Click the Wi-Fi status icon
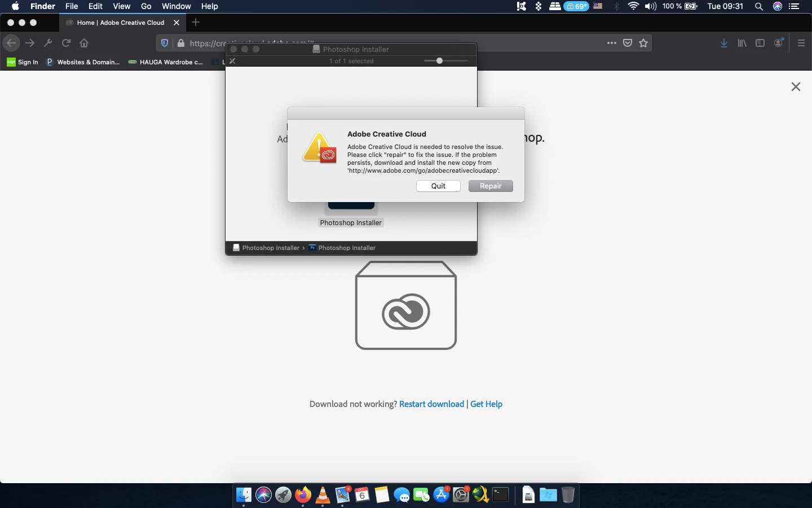The width and height of the screenshot is (812, 508). point(634,6)
